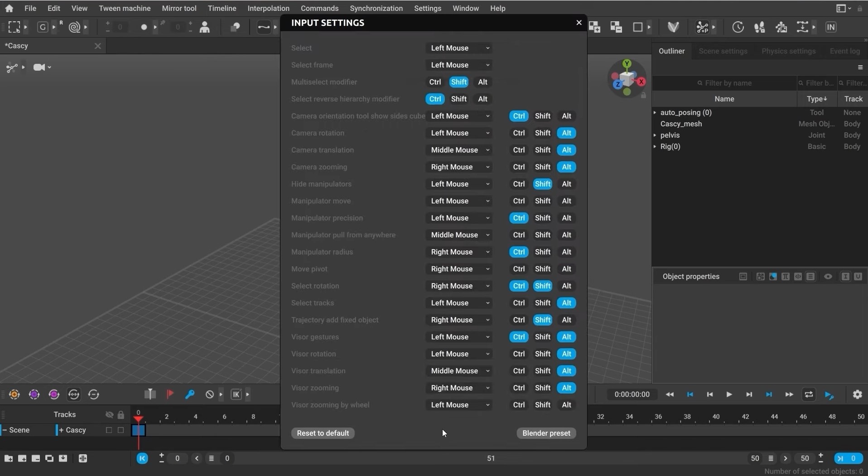Click the V-shaped icon in top toolbar
This screenshot has width=868, height=476.
point(673,27)
